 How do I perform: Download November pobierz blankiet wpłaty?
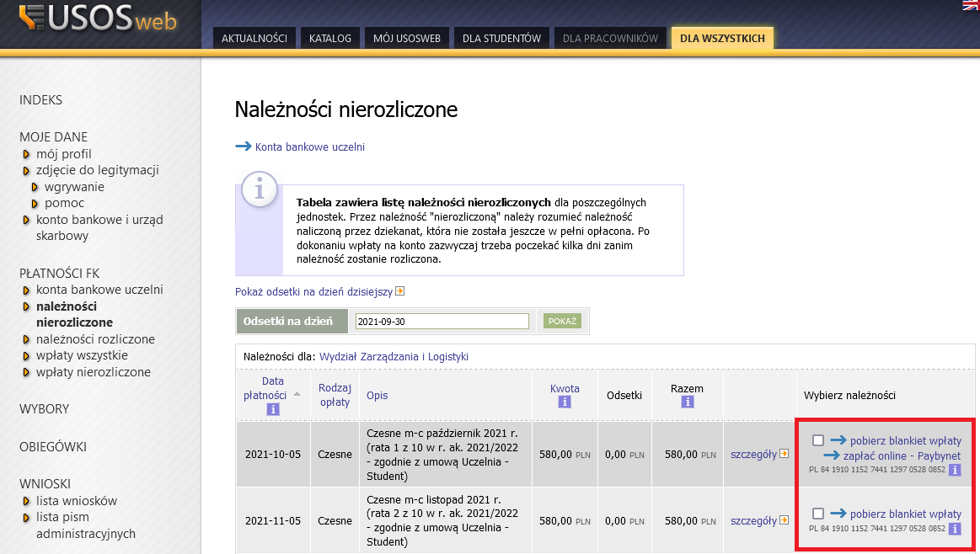(x=906, y=514)
